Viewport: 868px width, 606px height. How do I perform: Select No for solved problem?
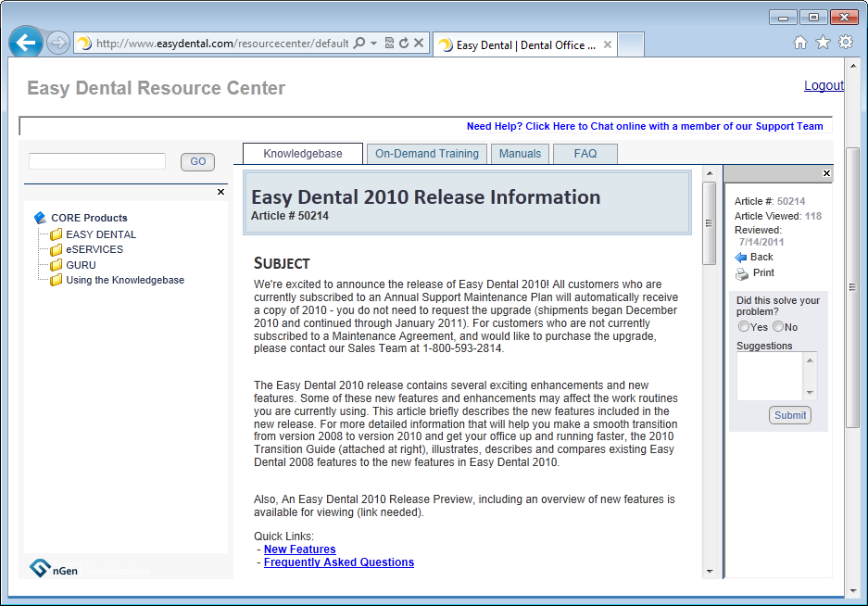click(778, 327)
